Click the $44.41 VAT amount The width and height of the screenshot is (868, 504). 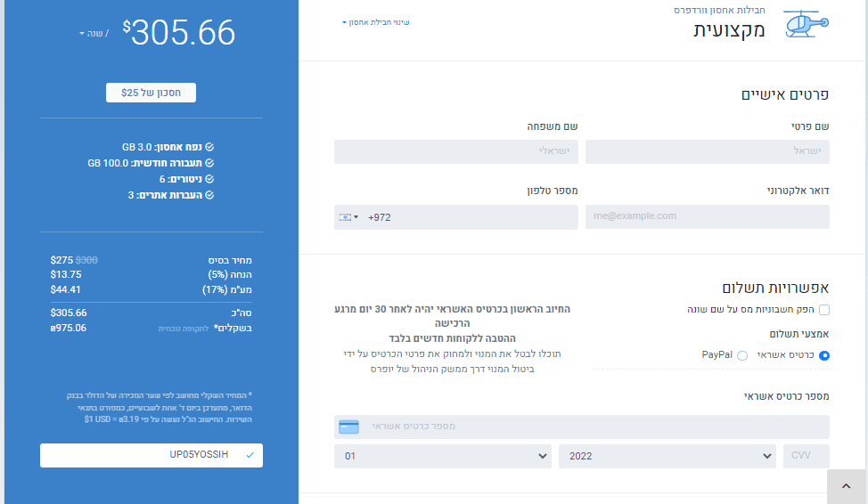[x=65, y=289]
